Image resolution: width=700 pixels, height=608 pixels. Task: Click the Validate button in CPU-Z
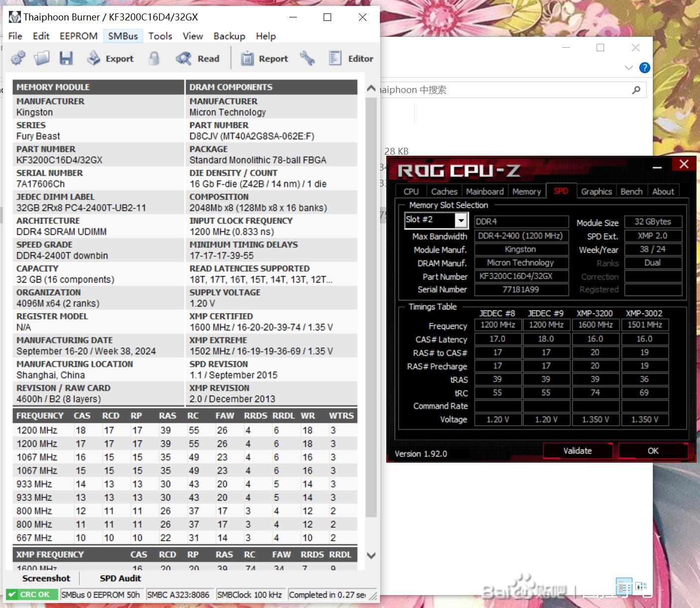pyautogui.click(x=577, y=451)
